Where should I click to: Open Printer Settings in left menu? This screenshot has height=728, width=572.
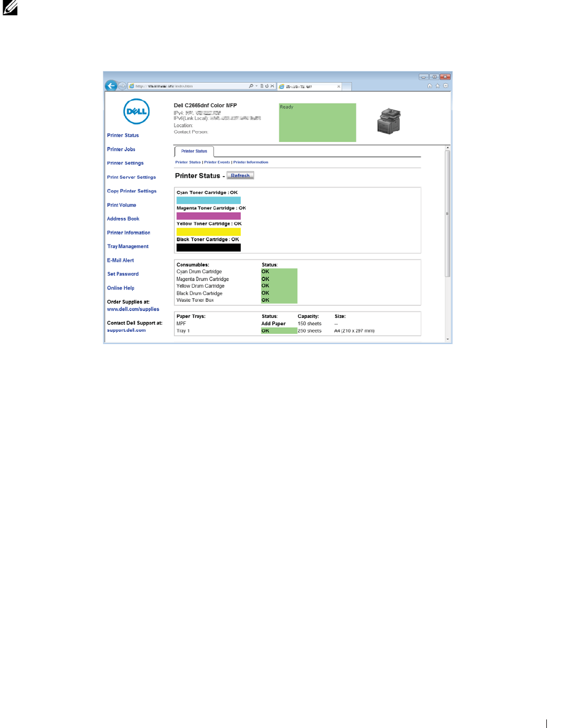[126, 163]
